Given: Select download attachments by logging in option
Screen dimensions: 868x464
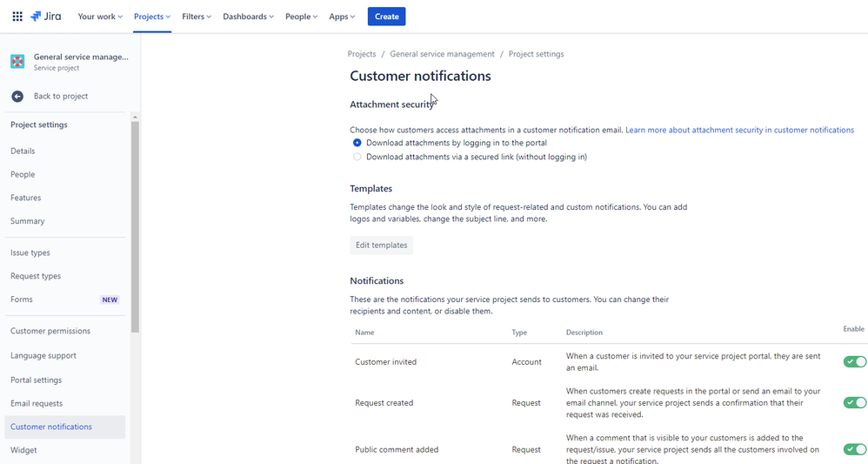Looking at the screenshot, I should tap(357, 143).
